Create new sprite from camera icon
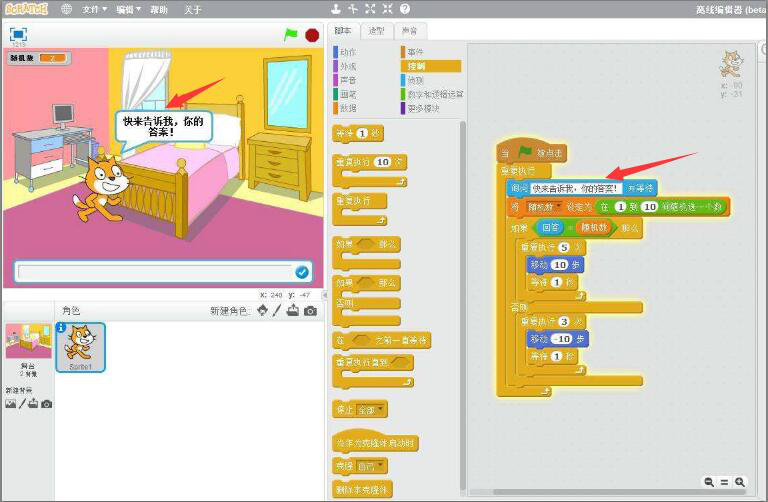Viewport: 768px width, 502px height. 310,311
